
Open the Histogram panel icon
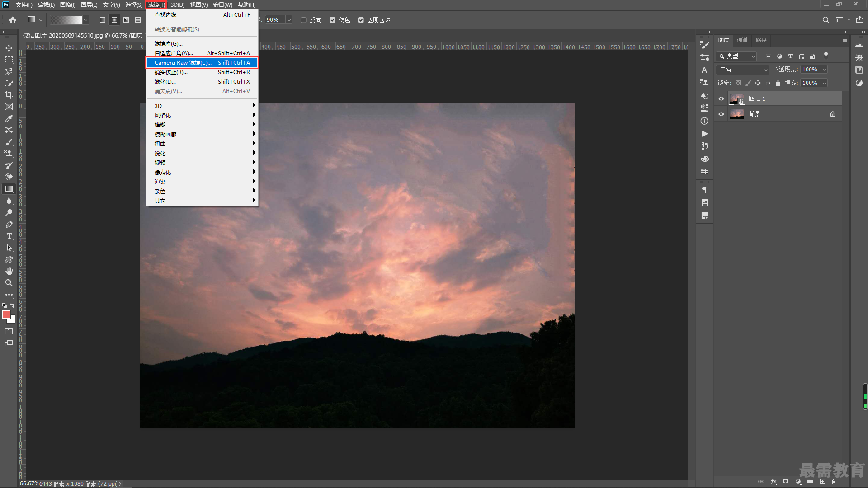point(859,45)
